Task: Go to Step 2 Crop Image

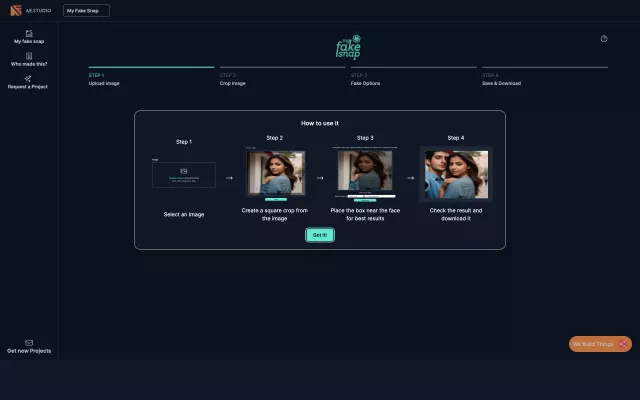Action: click(x=232, y=79)
